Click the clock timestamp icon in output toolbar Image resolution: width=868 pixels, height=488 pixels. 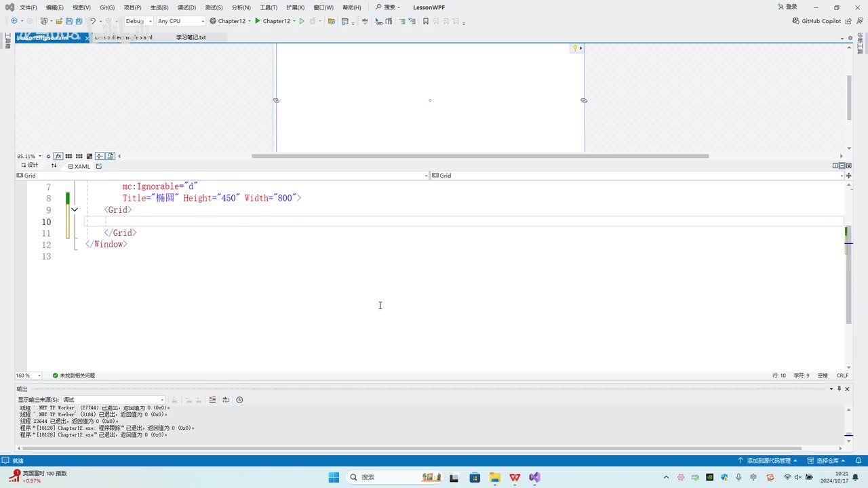pos(239,400)
